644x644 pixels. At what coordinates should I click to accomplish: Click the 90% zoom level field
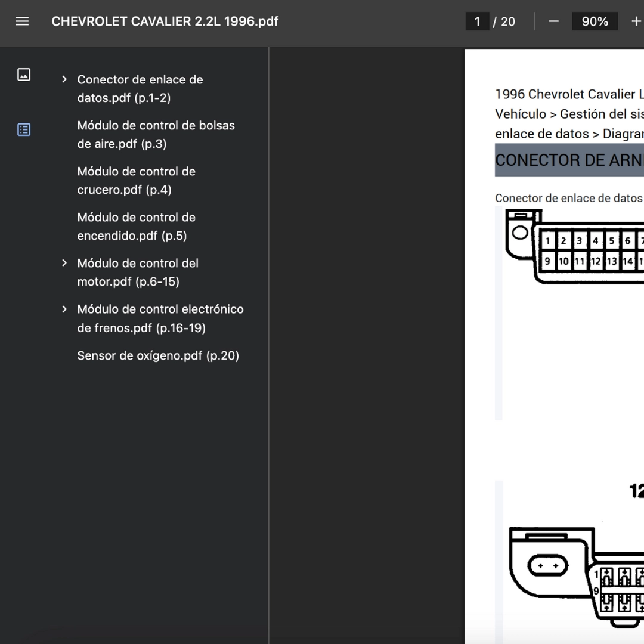point(595,21)
